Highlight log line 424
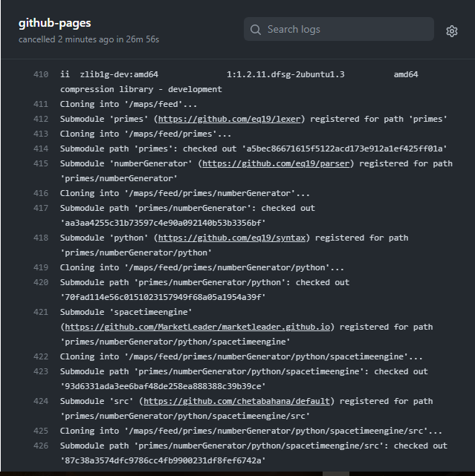 tap(41, 401)
